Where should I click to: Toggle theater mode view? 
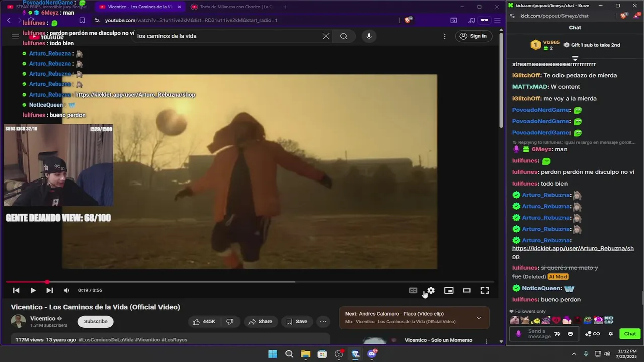[x=467, y=290]
